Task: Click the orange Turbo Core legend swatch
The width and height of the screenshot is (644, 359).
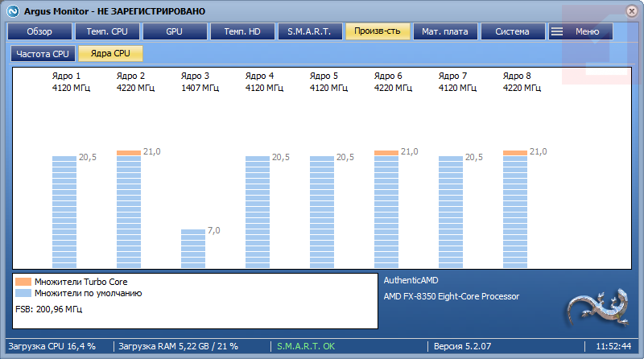Action: 23,282
